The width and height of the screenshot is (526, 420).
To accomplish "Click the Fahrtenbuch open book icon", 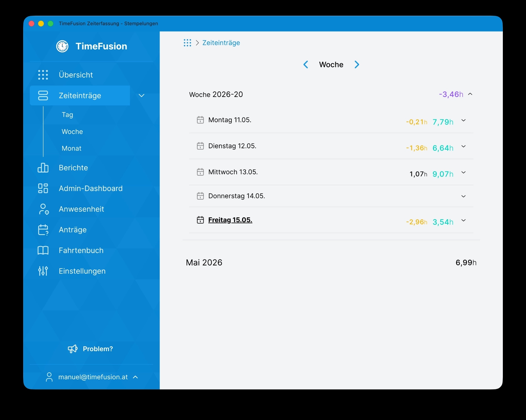I will click(x=43, y=250).
